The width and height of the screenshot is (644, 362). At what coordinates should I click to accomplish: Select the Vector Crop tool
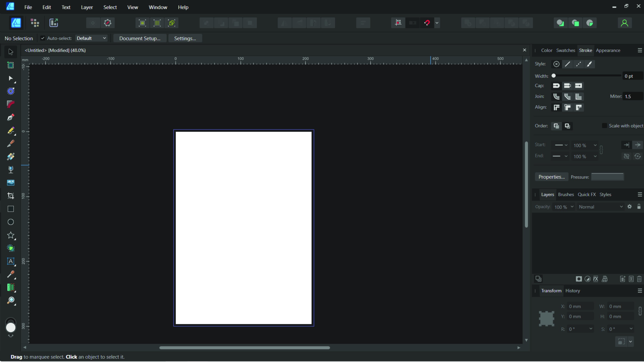(11, 196)
